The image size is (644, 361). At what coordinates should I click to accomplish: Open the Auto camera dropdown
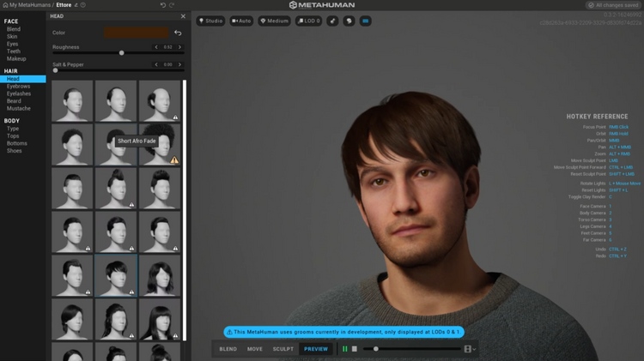(241, 21)
